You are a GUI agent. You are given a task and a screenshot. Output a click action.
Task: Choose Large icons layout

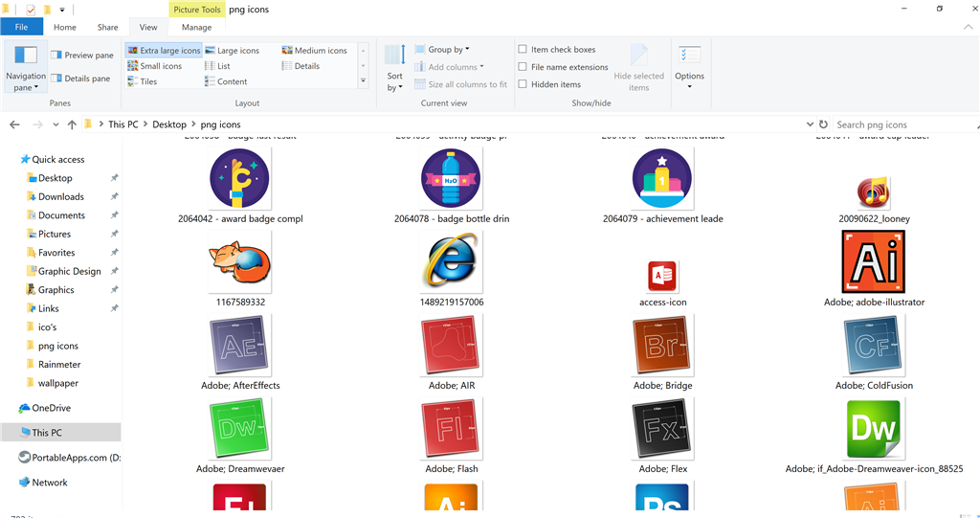pyautogui.click(x=232, y=50)
